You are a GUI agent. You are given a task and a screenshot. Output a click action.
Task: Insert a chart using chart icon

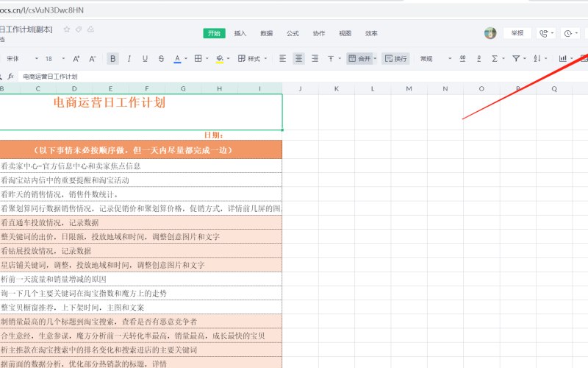[562, 59]
